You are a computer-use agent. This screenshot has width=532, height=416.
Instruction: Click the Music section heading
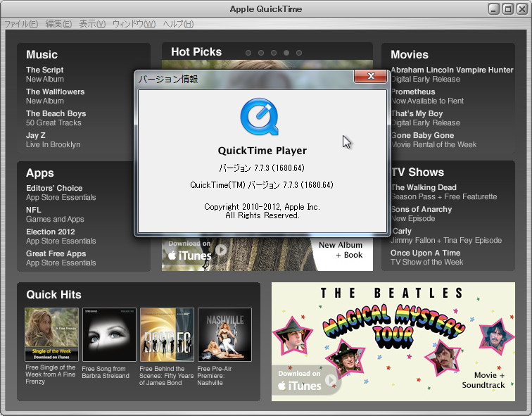coord(42,55)
